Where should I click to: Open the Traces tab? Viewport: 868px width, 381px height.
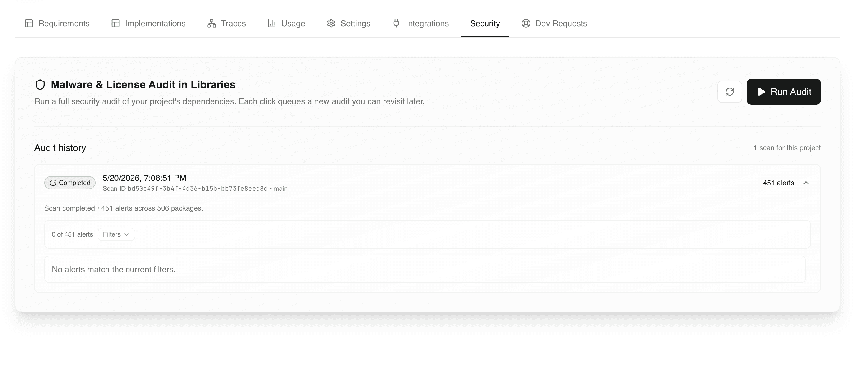226,23
